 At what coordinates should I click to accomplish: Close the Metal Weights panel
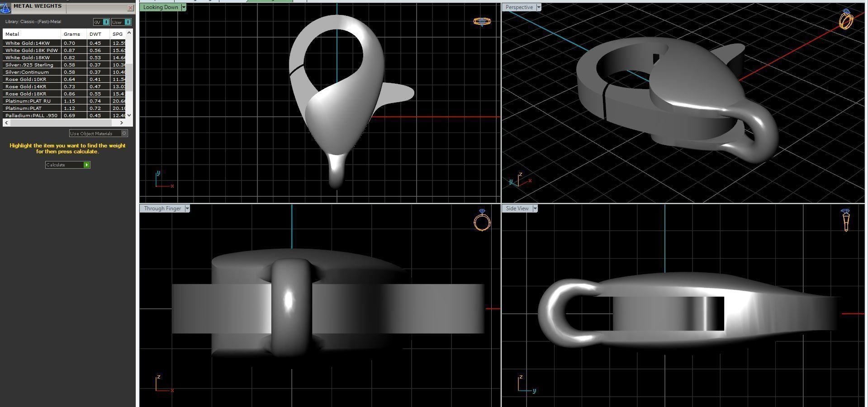[x=131, y=8]
